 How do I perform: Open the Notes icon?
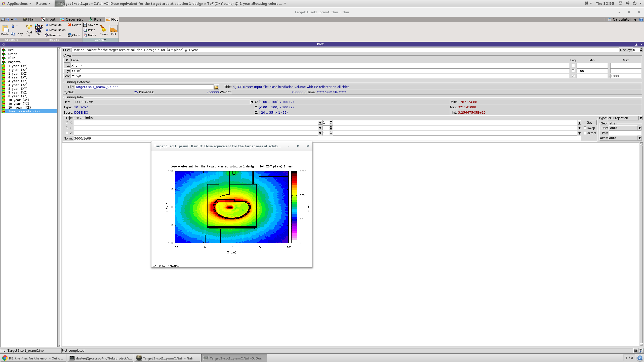(x=85, y=35)
